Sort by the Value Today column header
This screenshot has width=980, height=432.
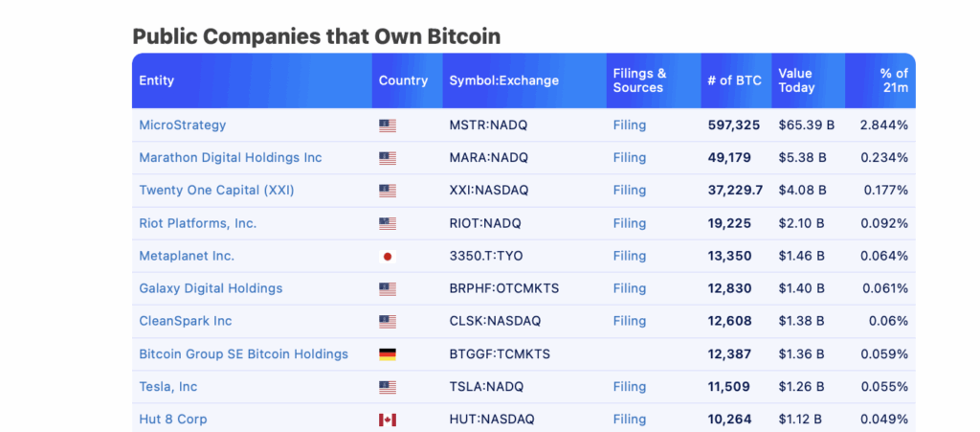pyautogui.click(x=796, y=80)
